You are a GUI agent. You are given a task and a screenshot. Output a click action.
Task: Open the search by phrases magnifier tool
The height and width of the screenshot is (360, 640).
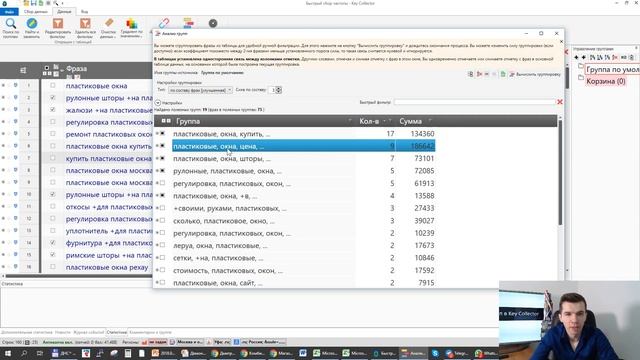(x=11, y=27)
